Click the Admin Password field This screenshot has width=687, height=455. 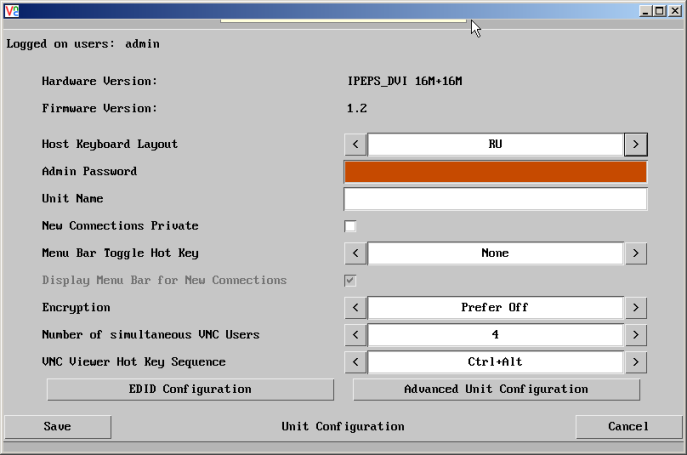[x=496, y=171]
